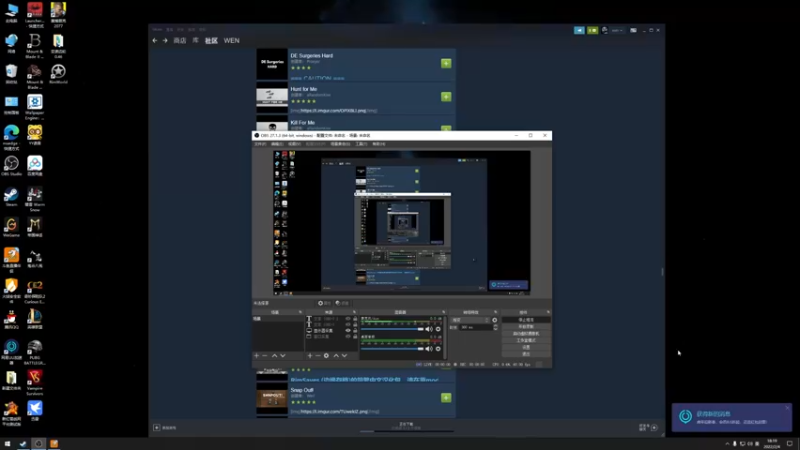Screen dimensions: 800x450
Task: Open source properties gear in Sources panel
Action: point(327,356)
